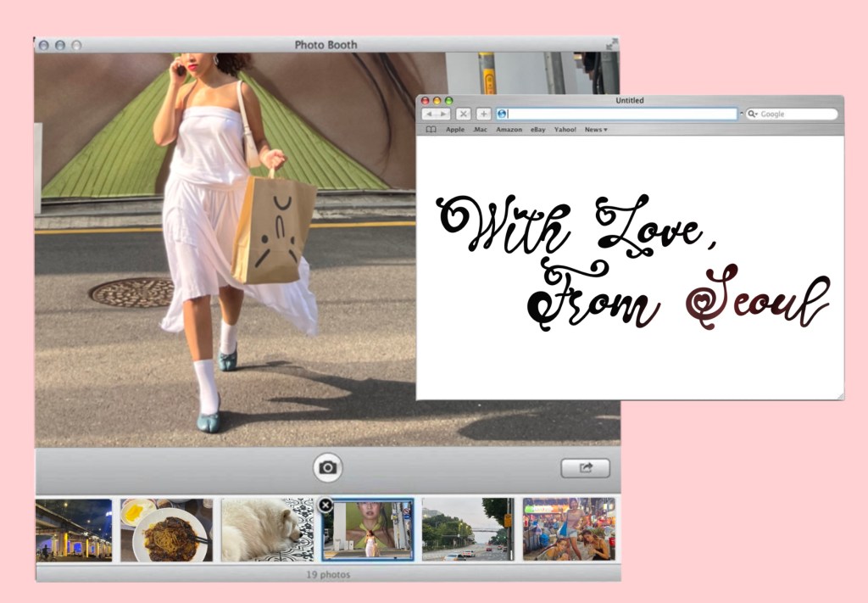
Task: Select the noodle dish photo thumbnail
Action: tap(166, 529)
